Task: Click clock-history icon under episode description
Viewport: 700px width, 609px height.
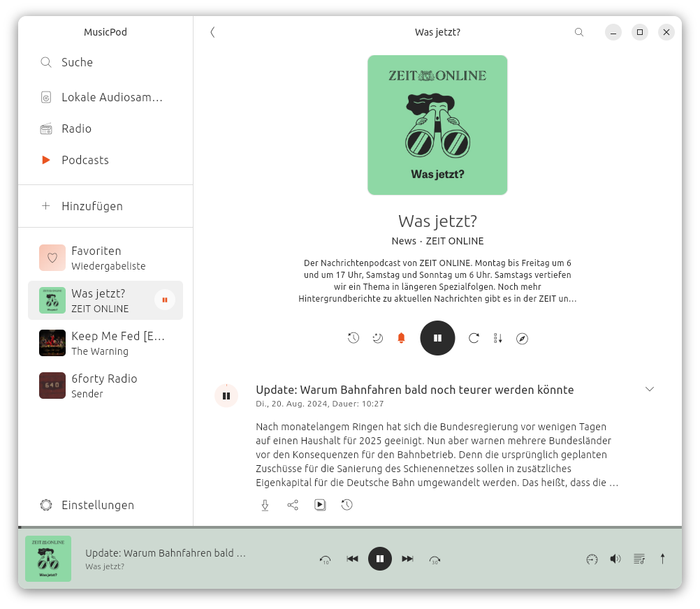Action: 347,505
